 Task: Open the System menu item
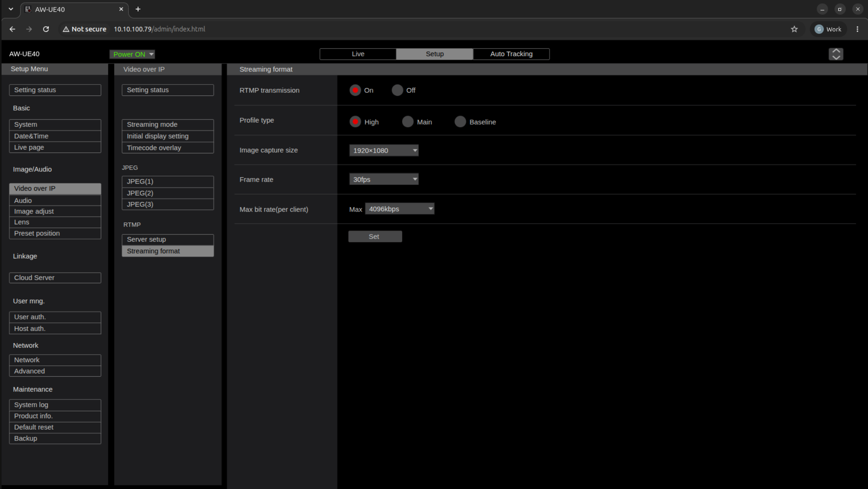(55, 125)
